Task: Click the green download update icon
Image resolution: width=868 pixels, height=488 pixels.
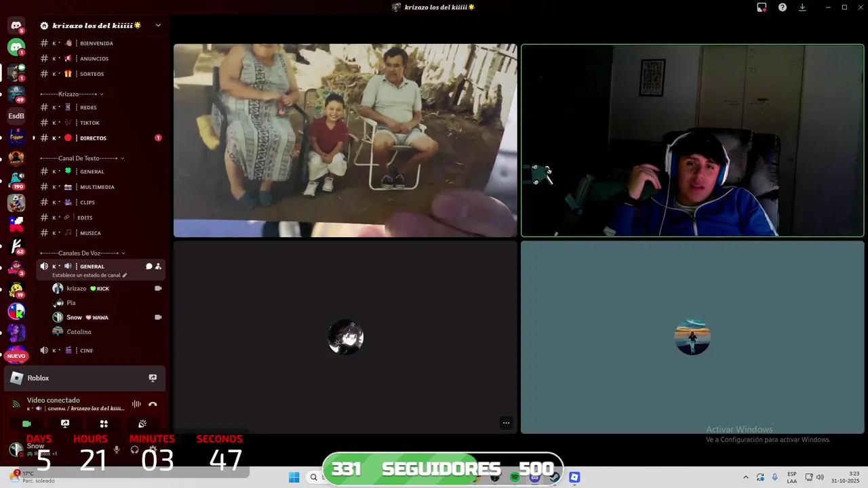Action: click(x=802, y=7)
